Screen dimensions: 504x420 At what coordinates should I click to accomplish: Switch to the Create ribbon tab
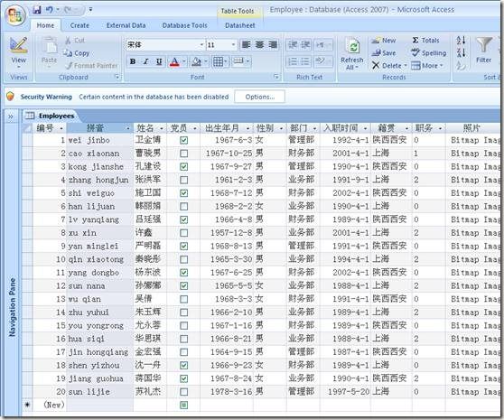79,25
